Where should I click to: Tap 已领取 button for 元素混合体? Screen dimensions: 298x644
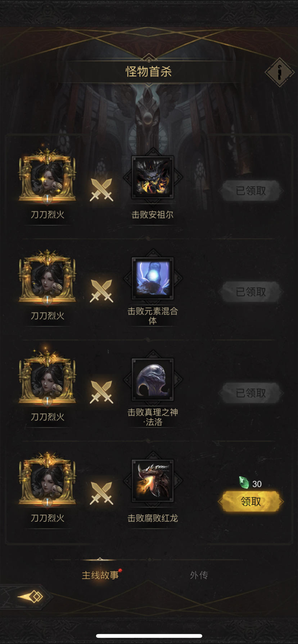coord(251,292)
